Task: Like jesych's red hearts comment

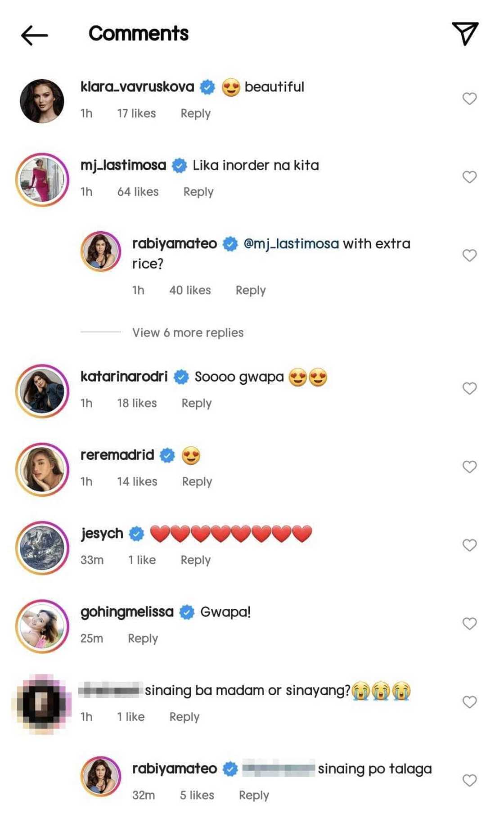Action: click(470, 544)
